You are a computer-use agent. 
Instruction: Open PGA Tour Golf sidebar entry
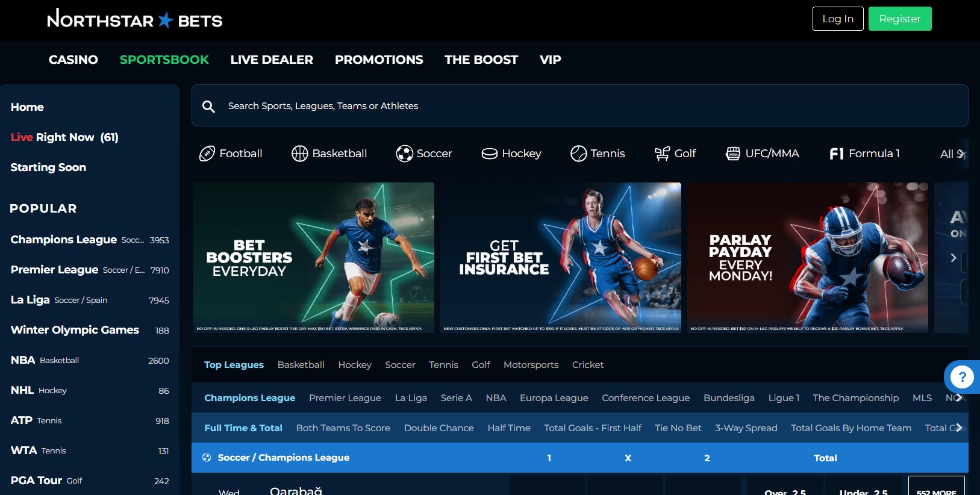click(90, 481)
